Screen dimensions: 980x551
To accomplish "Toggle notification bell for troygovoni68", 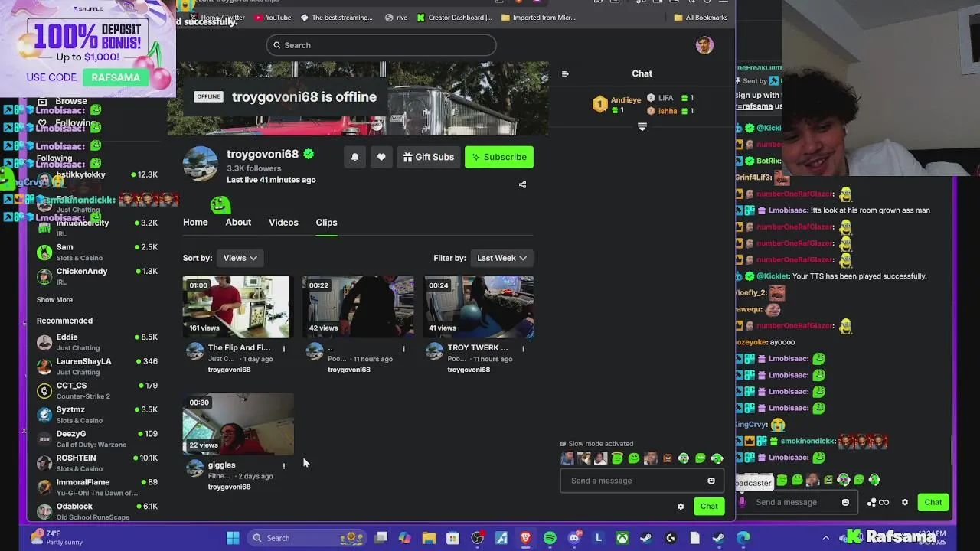I will point(354,157).
